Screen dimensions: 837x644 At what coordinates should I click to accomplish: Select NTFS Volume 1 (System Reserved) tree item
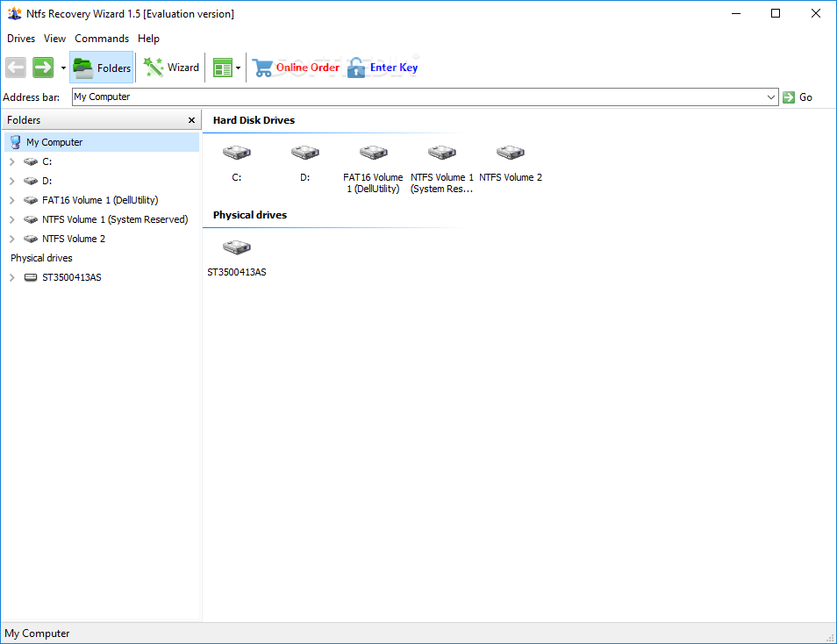[x=105, y=219]
